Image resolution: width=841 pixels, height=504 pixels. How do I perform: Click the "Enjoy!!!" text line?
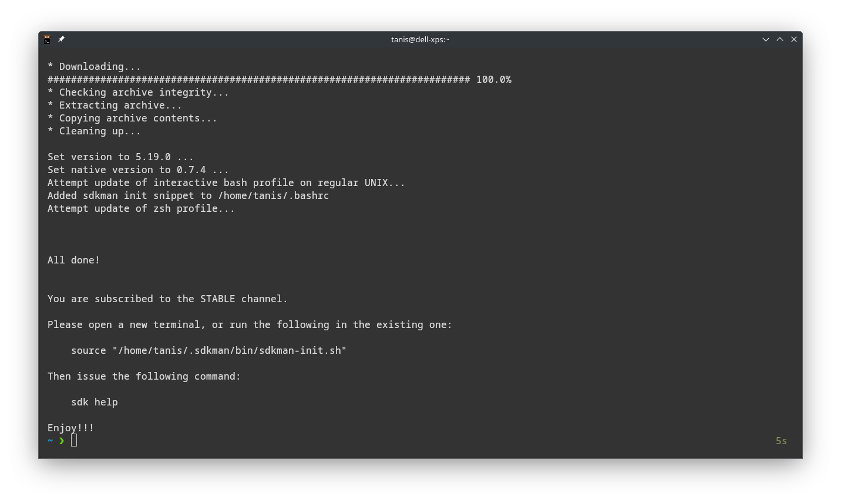pyautogui.click(x=70, y=428)
